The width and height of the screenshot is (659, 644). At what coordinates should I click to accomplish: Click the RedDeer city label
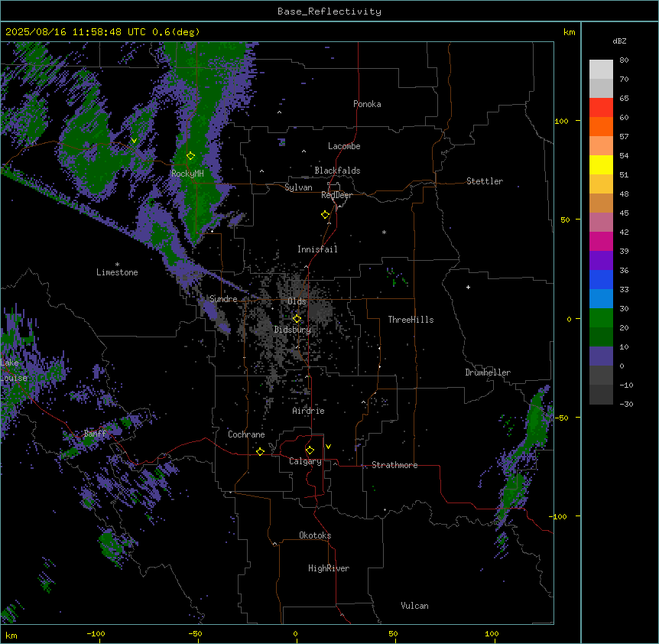(x=336, y=195)
